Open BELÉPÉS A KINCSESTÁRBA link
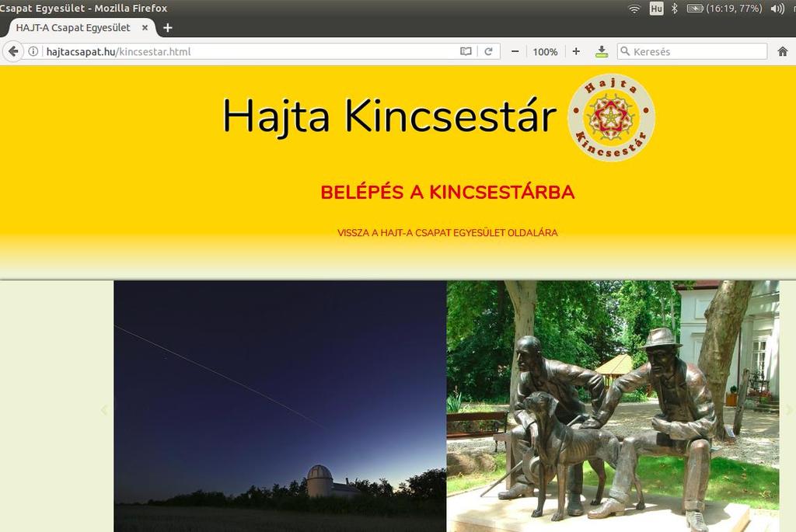The height and width of the screenshot is (532, 796). (447, 192)
